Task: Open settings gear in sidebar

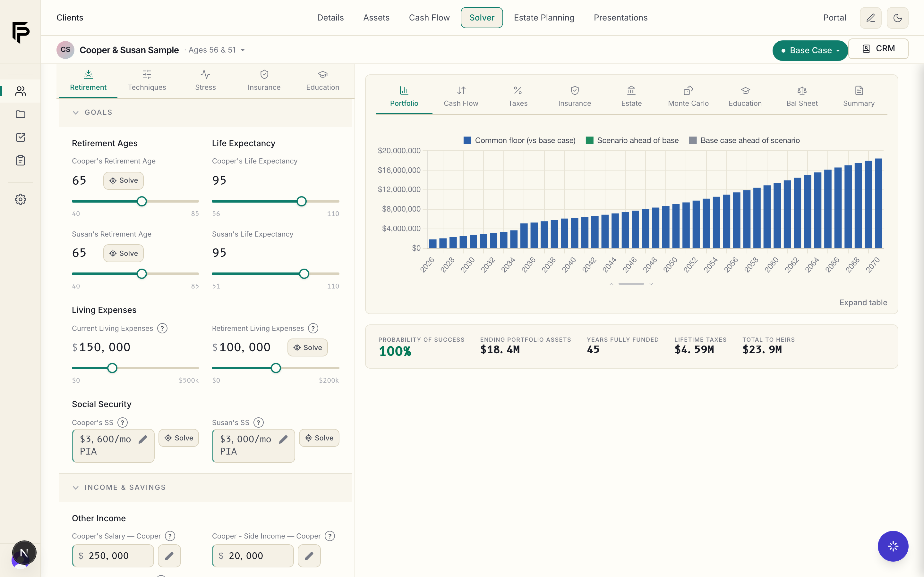Action: [20, 199]
